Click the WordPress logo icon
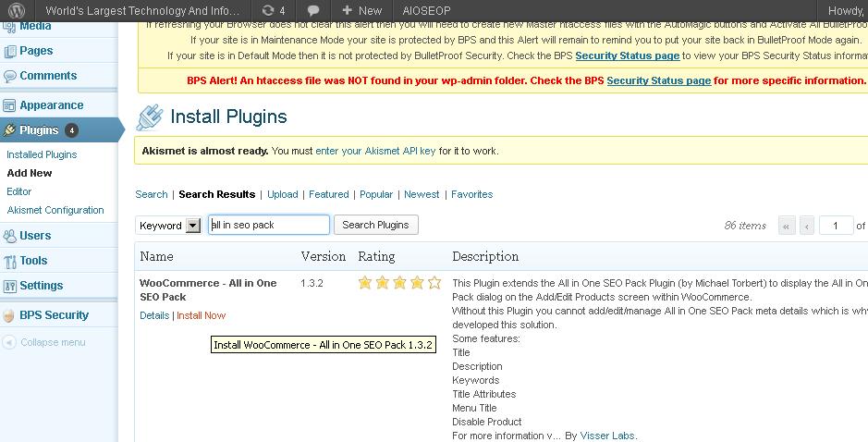Viewport: 868px width, 442px height. point(18,10)
